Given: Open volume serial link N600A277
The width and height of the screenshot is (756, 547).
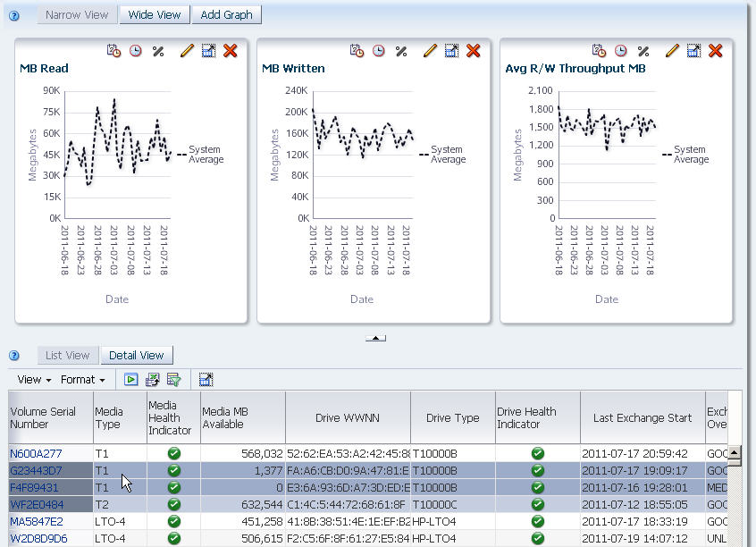Looking at the screenshot, I should tap(36, 453).
